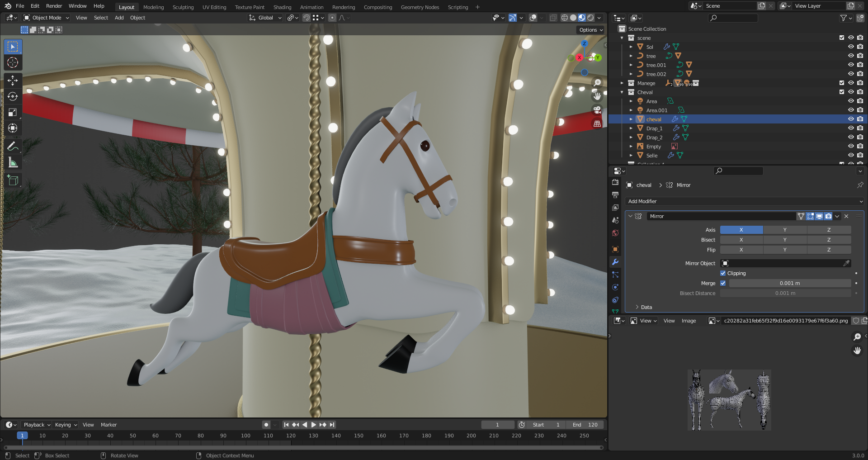Open the Render menu
This screenshot has height=460, width=868.
coord(54,6)
